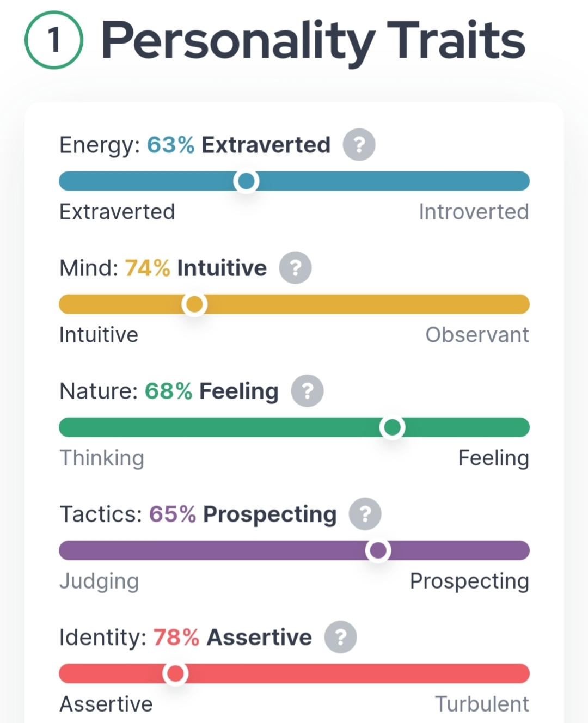588x723 pixels.
Task: Click the Thinking label under Nature bar
Action: 102,458
